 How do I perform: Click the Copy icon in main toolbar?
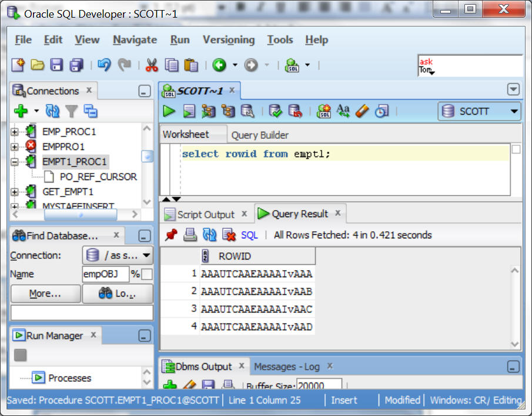pyautogui.click(x=171, y=65)
